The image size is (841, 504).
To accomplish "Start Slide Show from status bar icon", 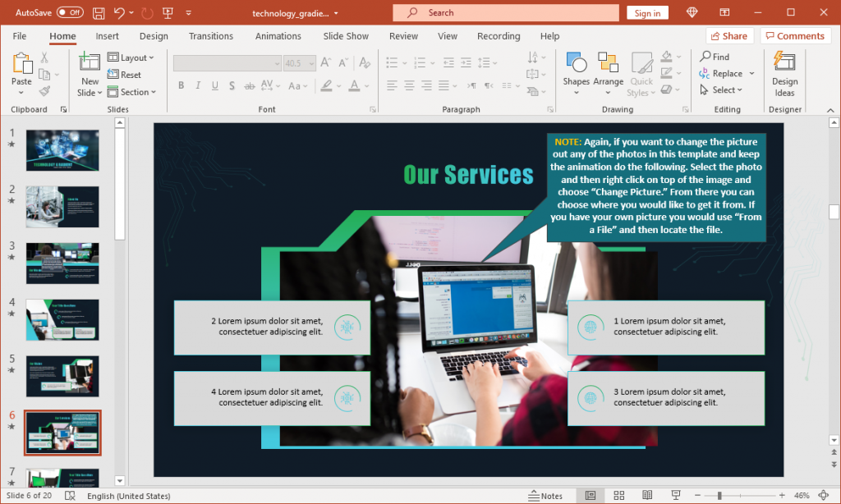I will pyautogui.click(x=676, y=495).
